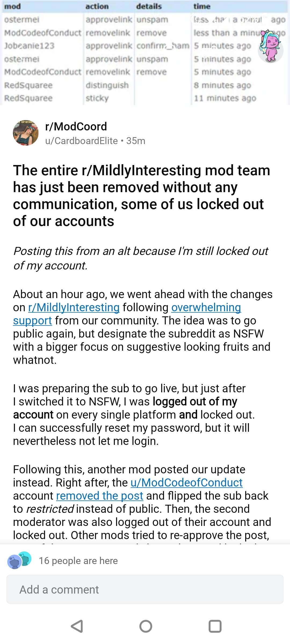
Task: Click the 'mod' column header in log
Action: pos(13,6)
